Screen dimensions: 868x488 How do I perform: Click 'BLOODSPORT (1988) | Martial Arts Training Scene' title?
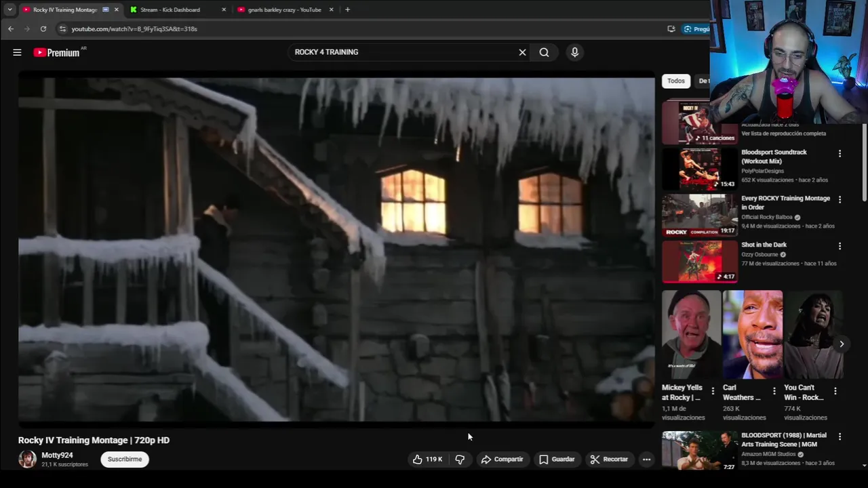tap(783, 439)
